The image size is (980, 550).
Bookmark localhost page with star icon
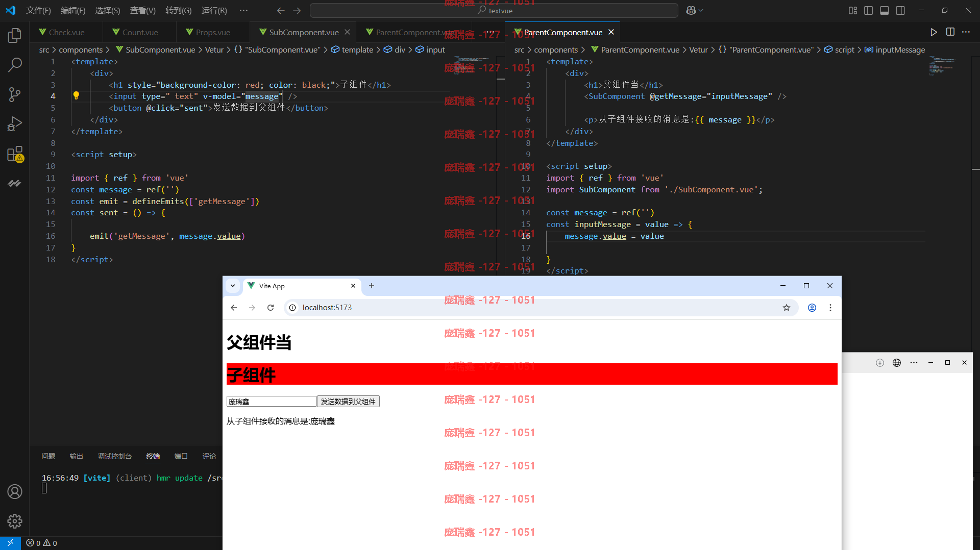tap(787, 308)
